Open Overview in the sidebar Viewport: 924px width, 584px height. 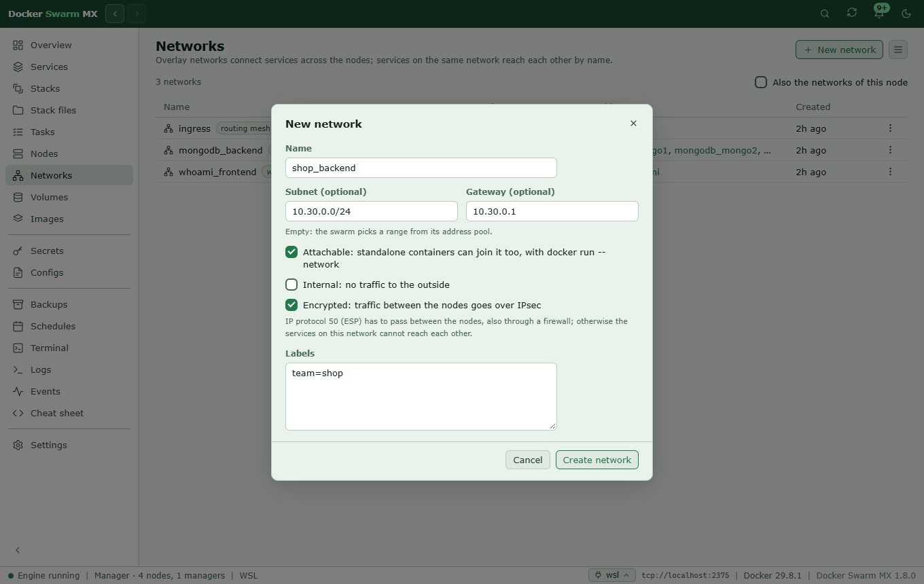tap(69, 45)
